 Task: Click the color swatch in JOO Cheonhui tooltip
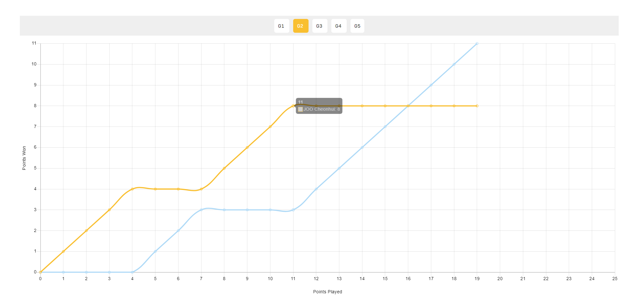300,109
